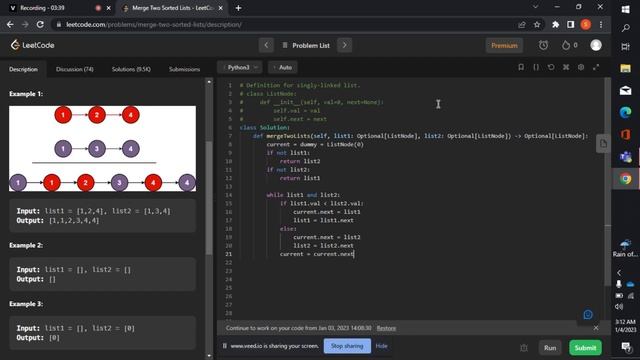The image size is (640, 360).
Task: Click the browser address bar
Action: point(286,24)
